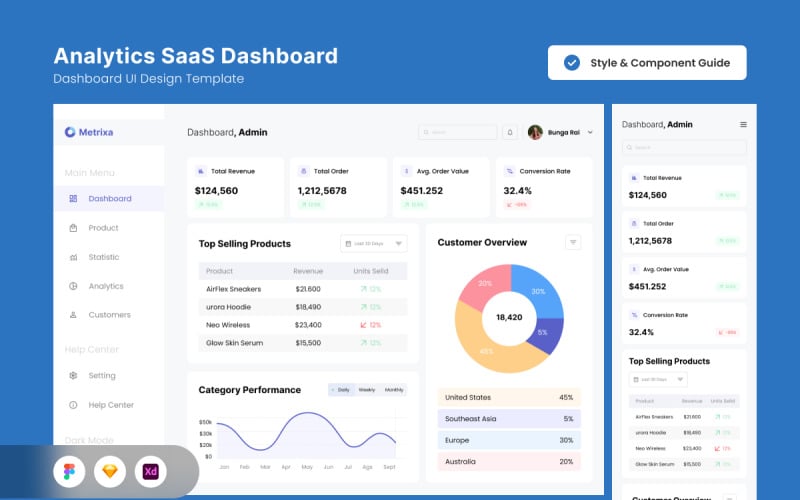This screenshot has width=800, height=500.
Task: Click the dashboard search field
Action: click(458, 132)
